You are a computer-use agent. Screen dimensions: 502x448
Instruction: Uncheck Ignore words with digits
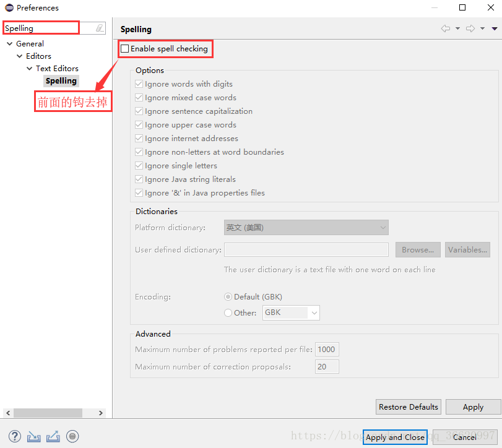[x=139, y=84]
